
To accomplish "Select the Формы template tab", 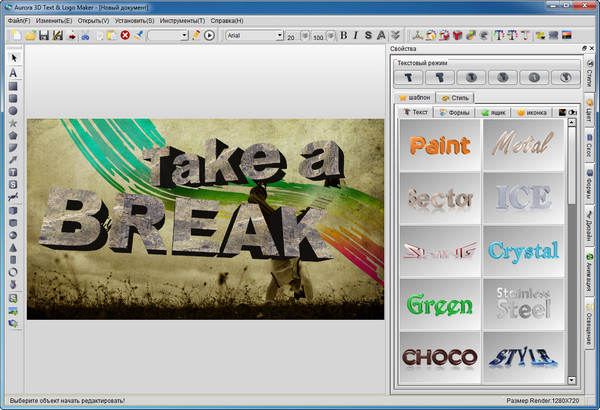I will click(454, 113).
